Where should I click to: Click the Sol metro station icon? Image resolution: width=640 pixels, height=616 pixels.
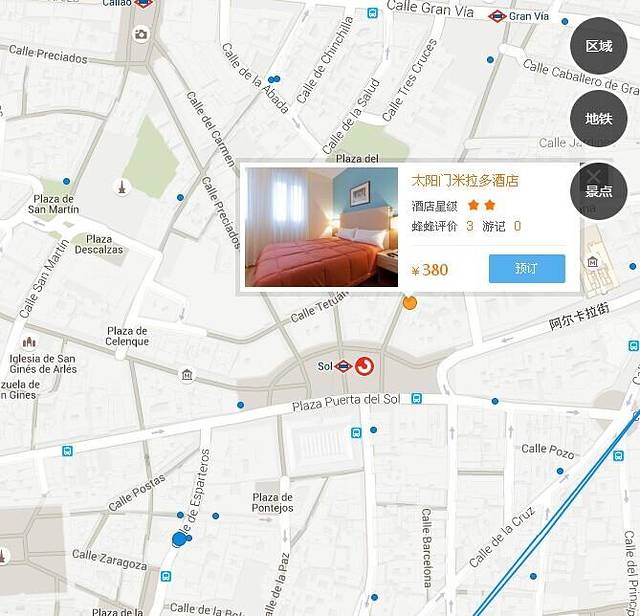pyautogui.click(x=343, y=367)
